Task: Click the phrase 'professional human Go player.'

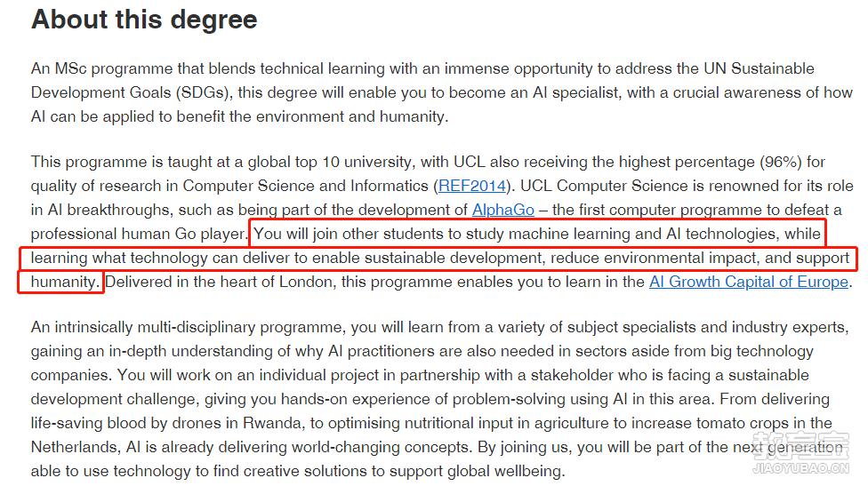Action: pyautogui.click(x=140, y=234)
